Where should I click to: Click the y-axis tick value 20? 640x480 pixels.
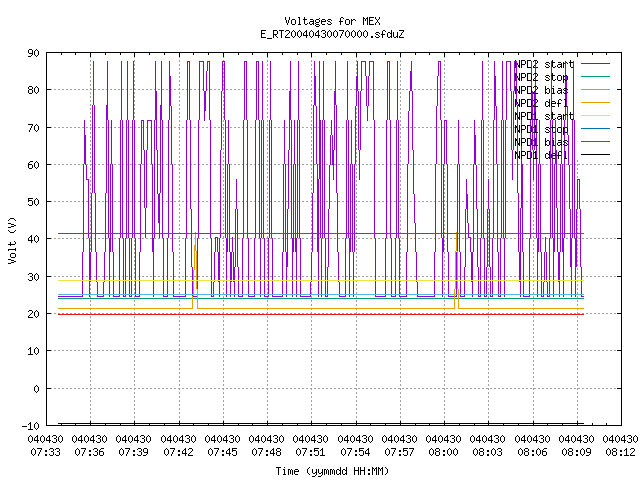(33, 314)
